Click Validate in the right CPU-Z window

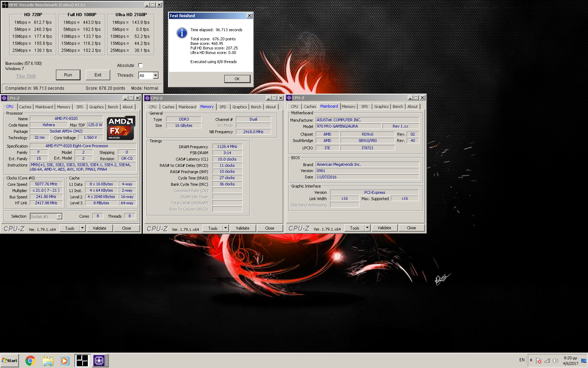[x=384, y=228]
